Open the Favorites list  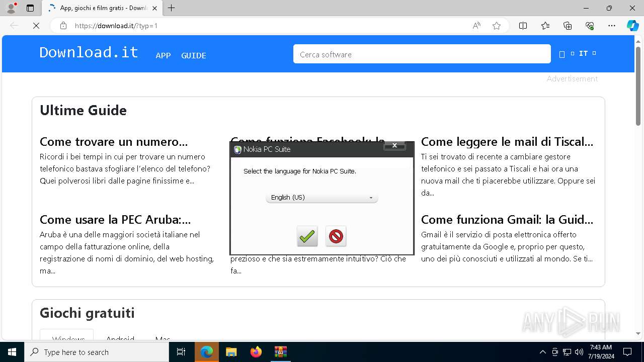[545, 26]
